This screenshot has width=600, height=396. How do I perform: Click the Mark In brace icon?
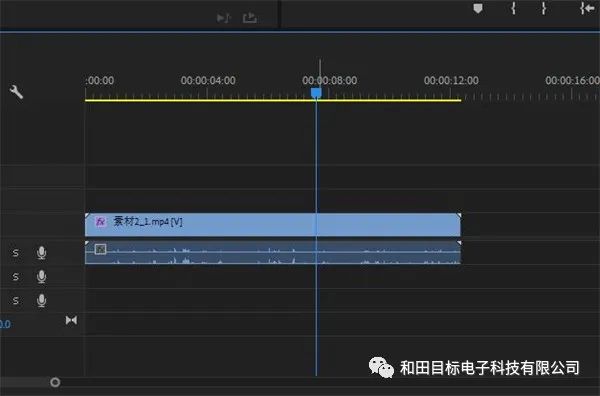[x=513, y=8]
